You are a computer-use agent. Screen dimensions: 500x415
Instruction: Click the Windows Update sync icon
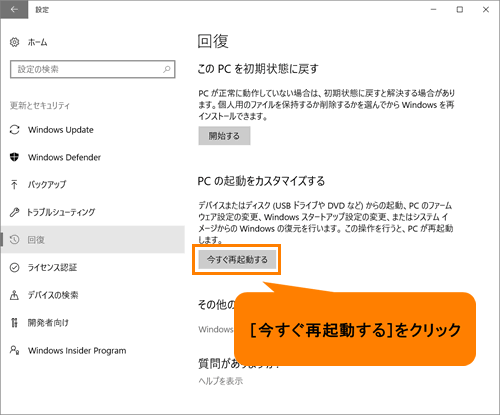coord(14,130)
